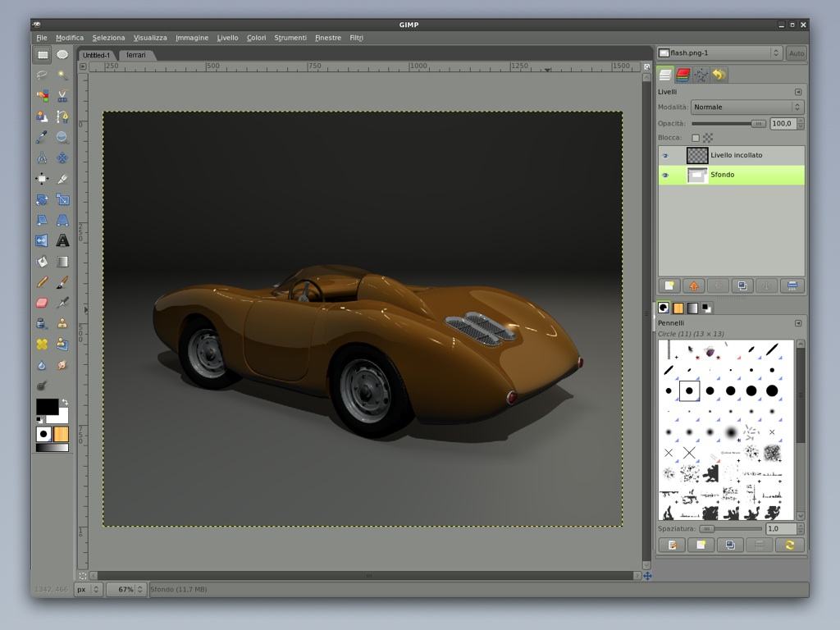Switch to the ferrari image tab

(x=135, y=55)
